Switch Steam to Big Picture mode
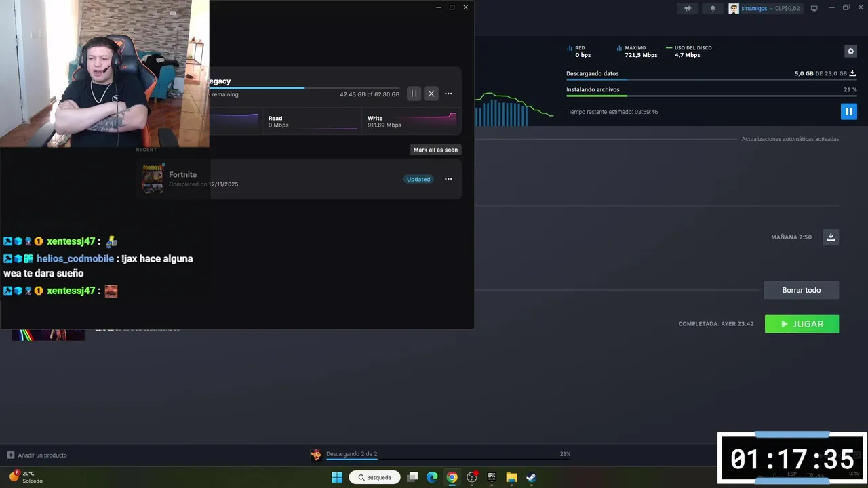The height and width of the screenshot is (488, 868). [814, 8]
